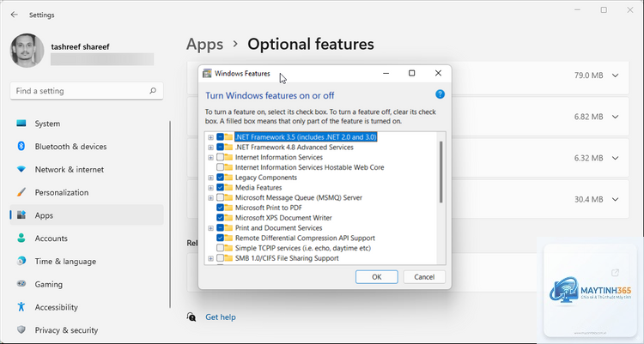The width and height of the screenshot is (644, 344).
Task: Open the Network & internet wifi icon
Action: [21, 169]
